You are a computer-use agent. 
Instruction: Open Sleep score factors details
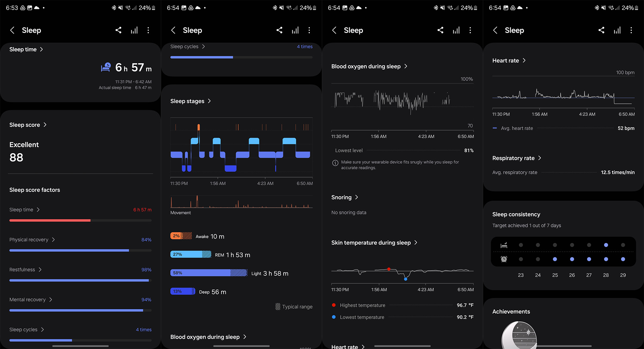pos(34,189)
